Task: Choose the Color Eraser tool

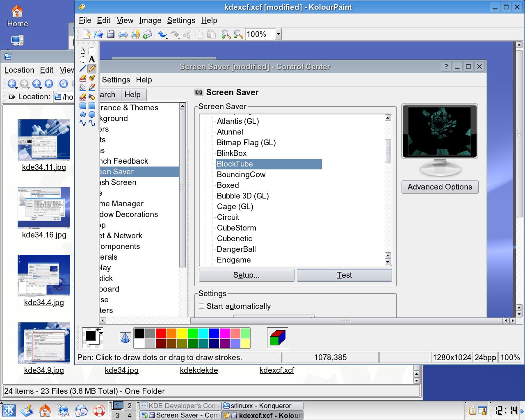Action: [x=83, y=96]
